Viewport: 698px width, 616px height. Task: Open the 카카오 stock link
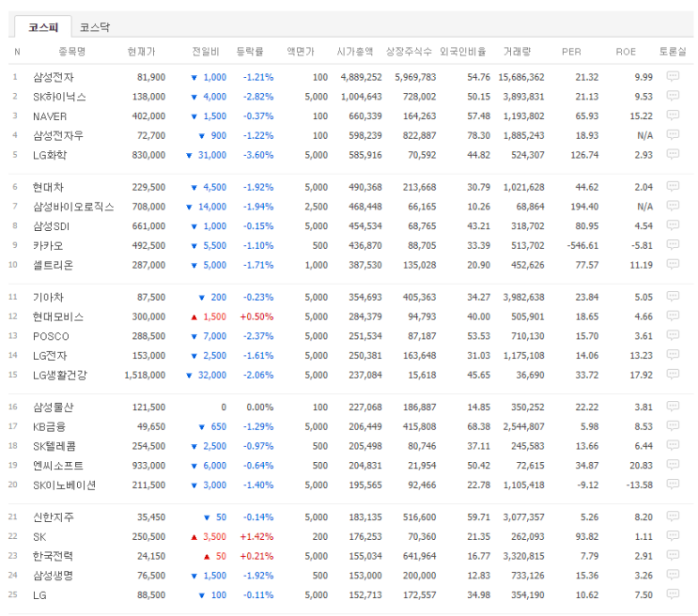(48, 245)
